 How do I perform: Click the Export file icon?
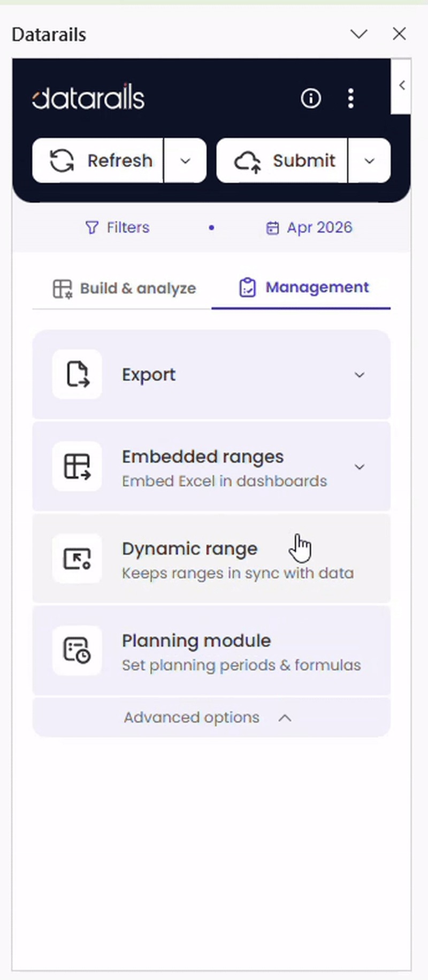(x=77, y=374)
